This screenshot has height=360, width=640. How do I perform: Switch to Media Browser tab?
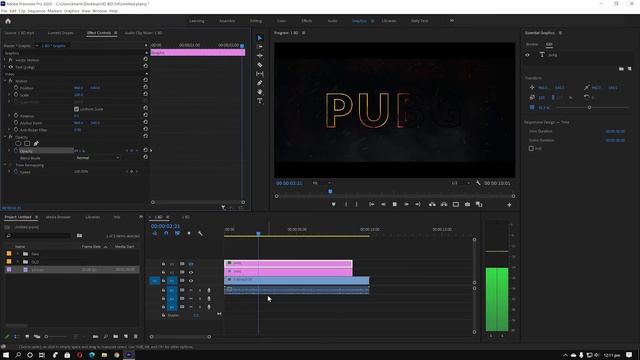pyautogui.click(x=58, y=217)
